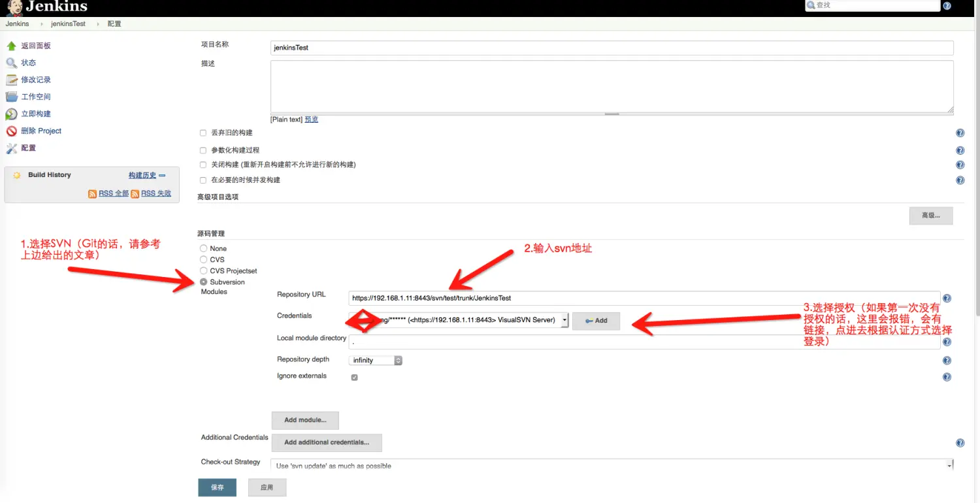Click Add additional credentials... button

[327, 442]
